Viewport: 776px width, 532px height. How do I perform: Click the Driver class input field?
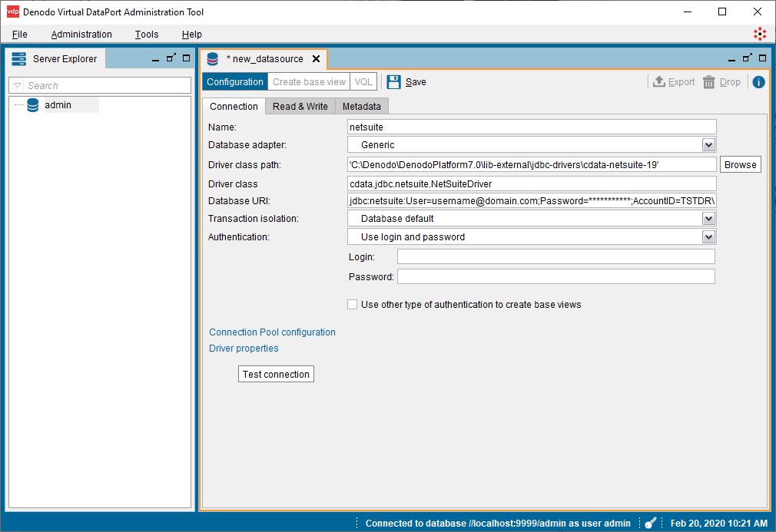(532, 183)
